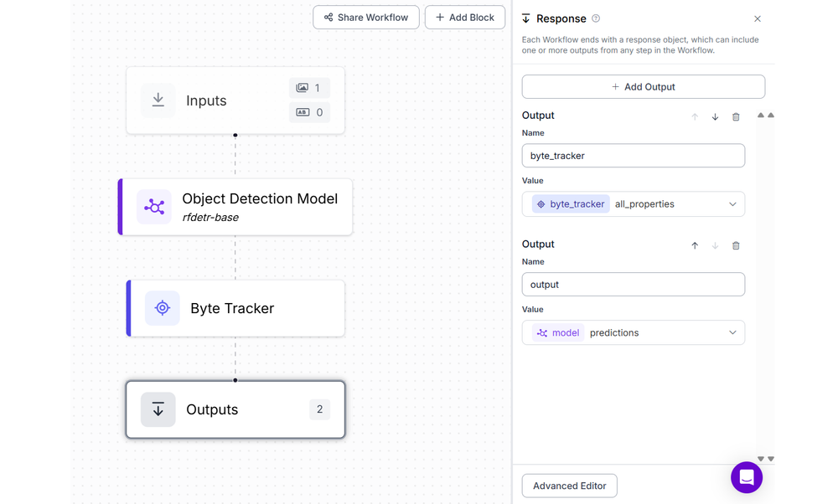Move the second output up with arrow
The height and width of the screenshot is (504, 838).
(x=695, y=246)
